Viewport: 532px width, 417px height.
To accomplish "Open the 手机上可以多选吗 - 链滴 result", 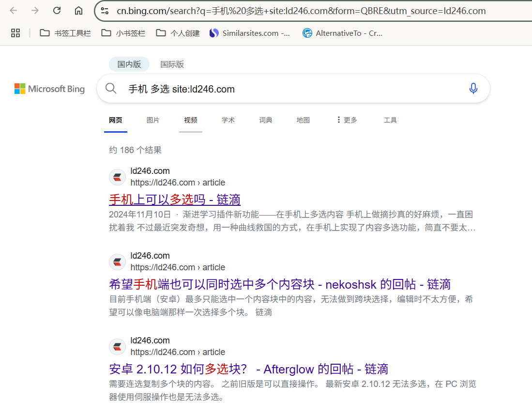I will click(175, 200).
